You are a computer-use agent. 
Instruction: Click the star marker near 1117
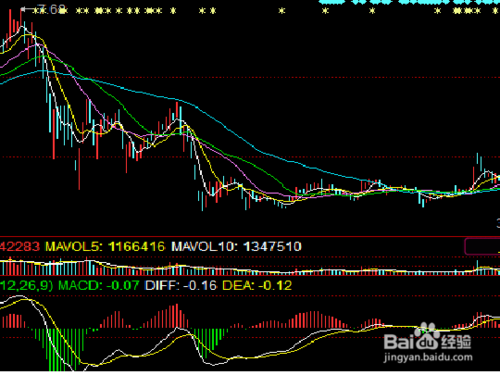(x=372, y=11)
